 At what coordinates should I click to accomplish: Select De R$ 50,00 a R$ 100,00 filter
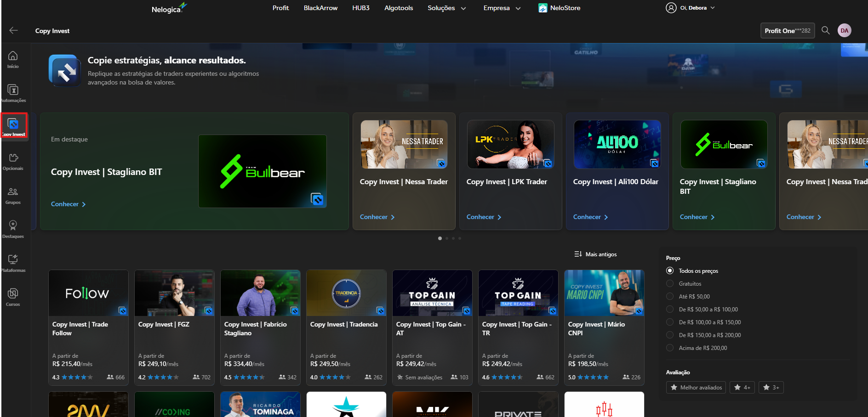[x=670, y=309]
